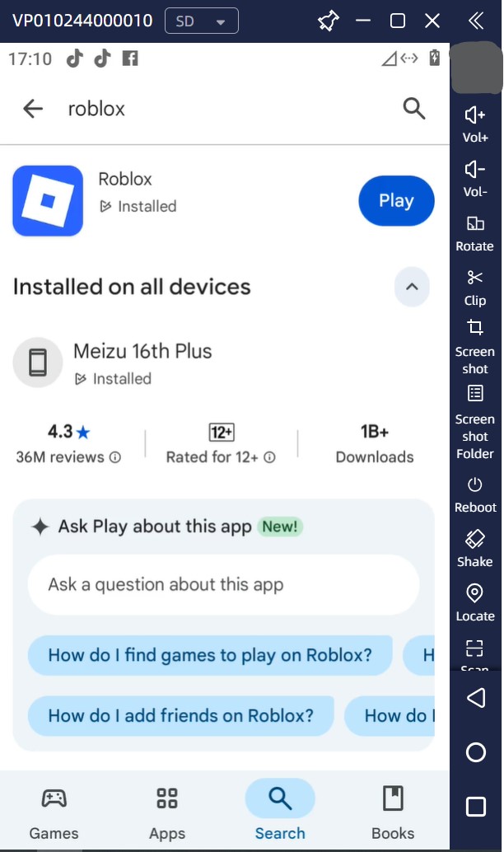This screenshot has width=504, height=852.
Task: Collapse the Installed on all devices section
Action: click(x=412, y=287)
